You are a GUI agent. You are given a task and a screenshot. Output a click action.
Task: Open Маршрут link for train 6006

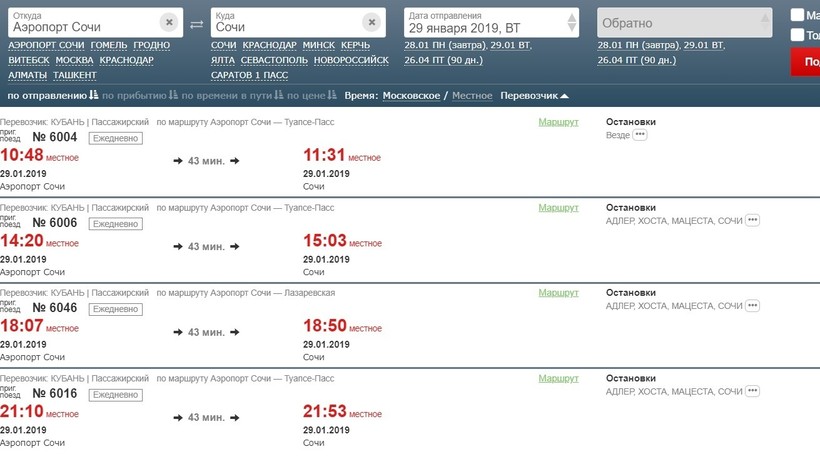tap(558, 208)
